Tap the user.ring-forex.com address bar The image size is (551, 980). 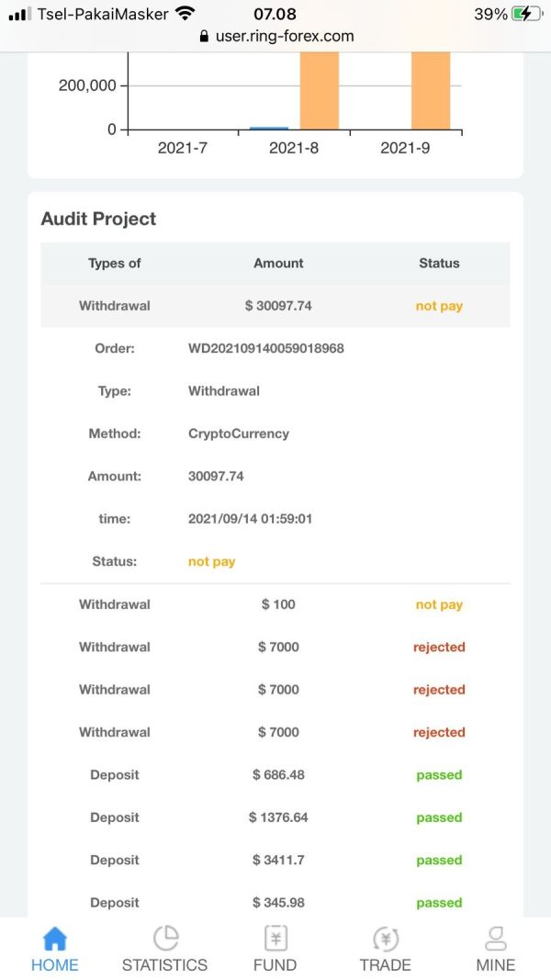click(x=275, y=36)
